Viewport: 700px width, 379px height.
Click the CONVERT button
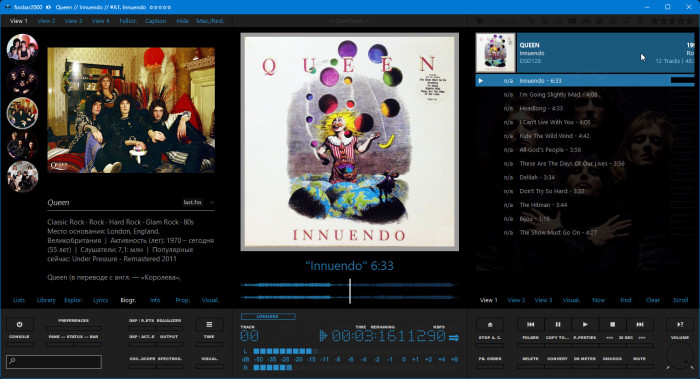(558, 358)
